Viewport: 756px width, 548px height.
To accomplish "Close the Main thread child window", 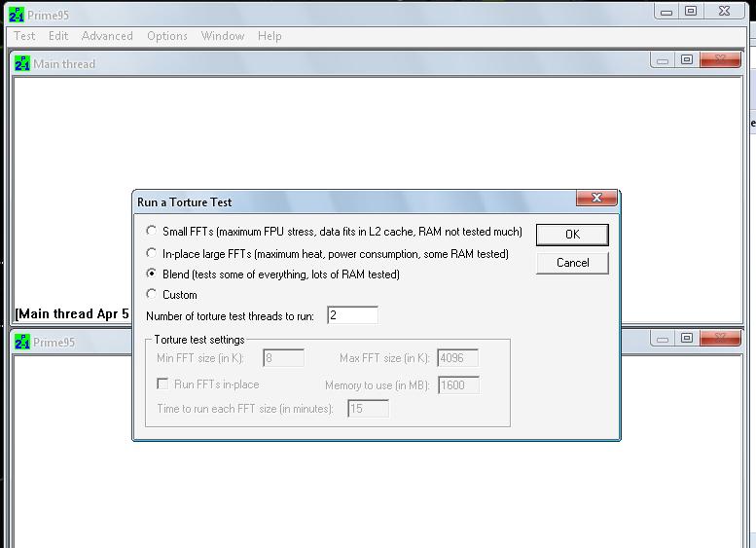I will [720, 59].
